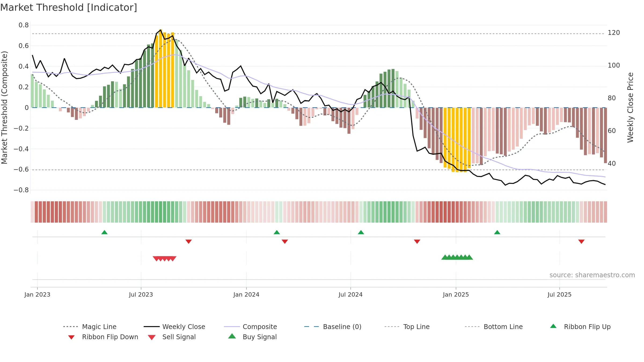Click the Jul 2023 axis label
The width and height of the screenshot is (644, 362).
click(x=141, y=294)
